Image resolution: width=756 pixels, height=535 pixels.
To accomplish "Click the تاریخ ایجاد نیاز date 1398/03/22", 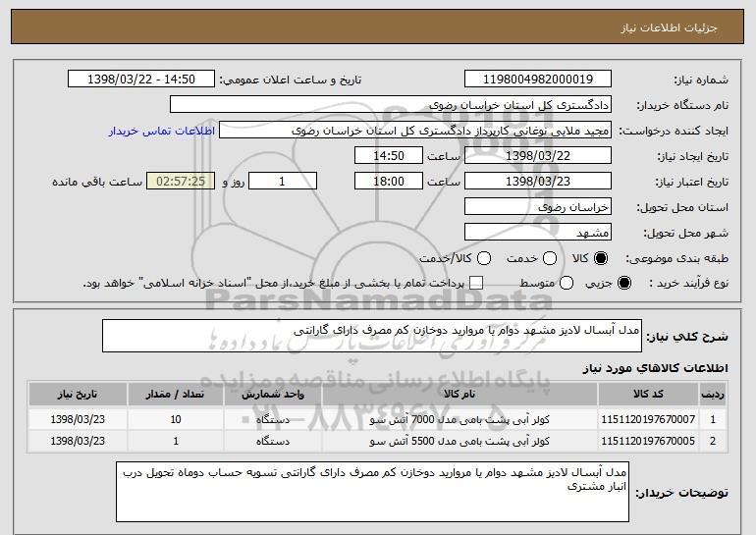I will click(538, 156).
